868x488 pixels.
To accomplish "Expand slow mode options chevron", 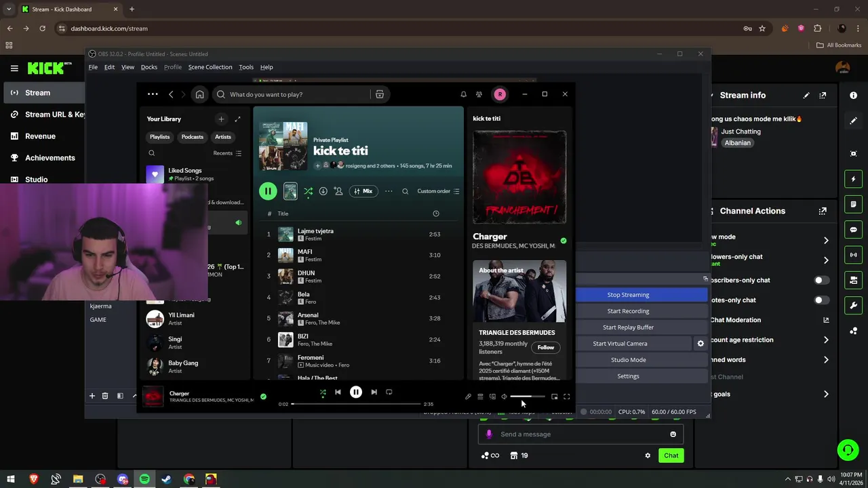I will [826, 241].
